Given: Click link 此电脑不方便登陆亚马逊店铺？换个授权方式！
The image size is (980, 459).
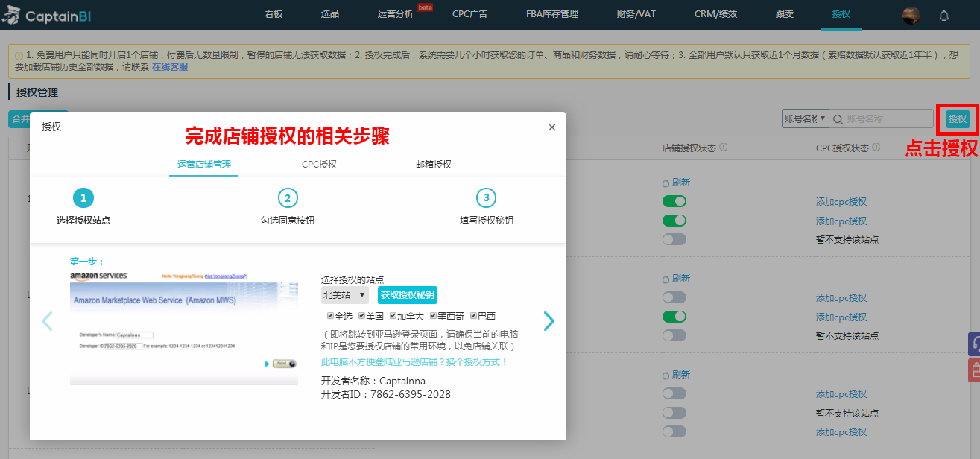Looking at the screenshot, I should [x=414, y=362].
